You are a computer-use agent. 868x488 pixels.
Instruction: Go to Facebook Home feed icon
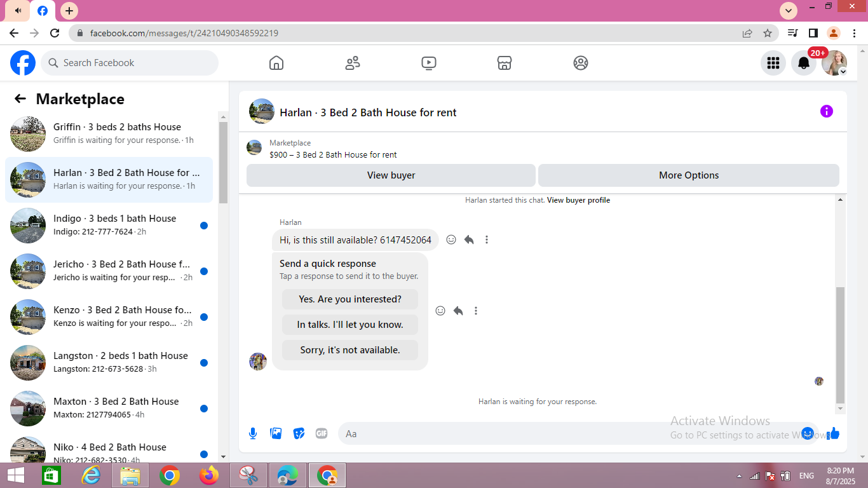point(276,63)
